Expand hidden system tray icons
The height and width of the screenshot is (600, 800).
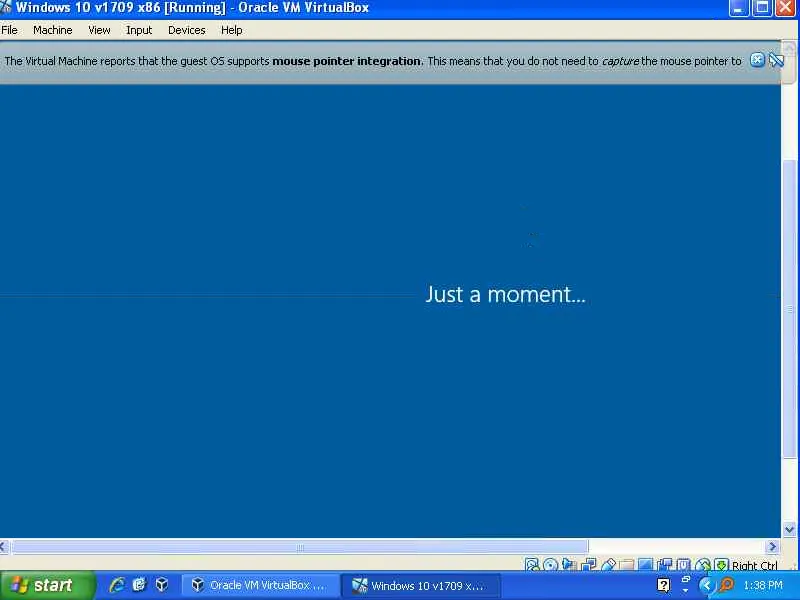tap(706, 585)
